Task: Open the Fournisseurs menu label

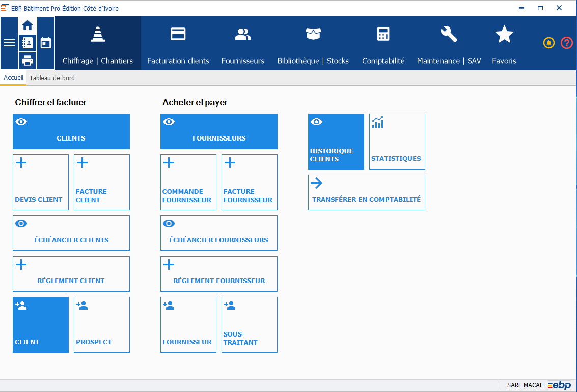Action: click(x=243, y=61)
